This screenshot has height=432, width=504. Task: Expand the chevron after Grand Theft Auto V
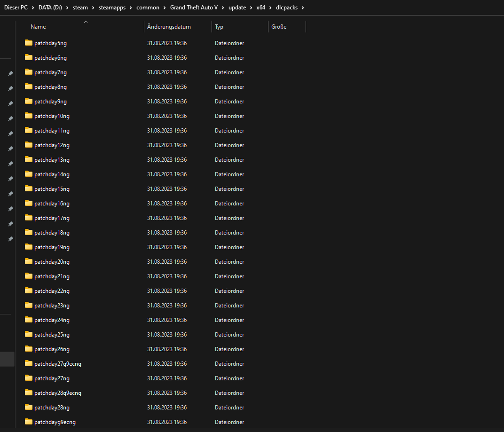(223, 8)
